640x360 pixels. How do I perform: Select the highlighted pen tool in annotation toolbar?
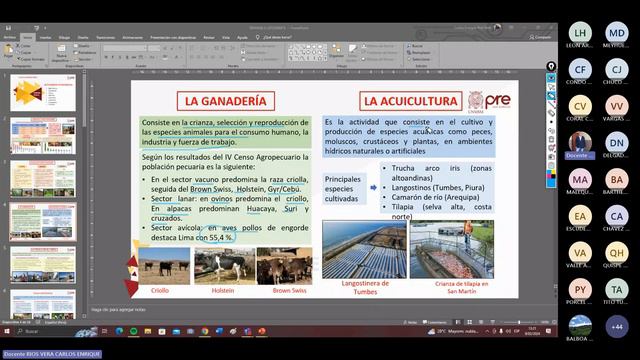[x=551, y=96]
